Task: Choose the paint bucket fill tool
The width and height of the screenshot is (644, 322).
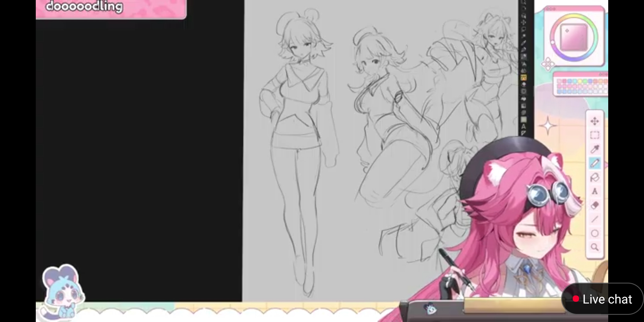Action: (595, 178)
